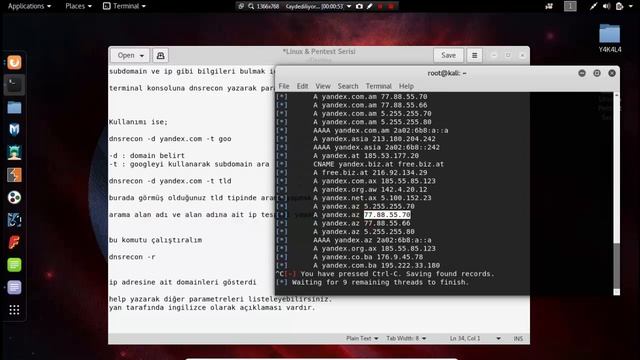Viewport: 640px width, 360px height.
Task: Click the text 'Kullanımı ise;'
Action: tap(138, 122)
